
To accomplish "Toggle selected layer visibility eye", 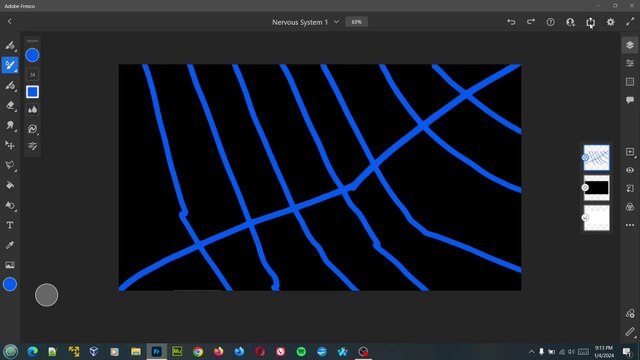I will (630, 170).
